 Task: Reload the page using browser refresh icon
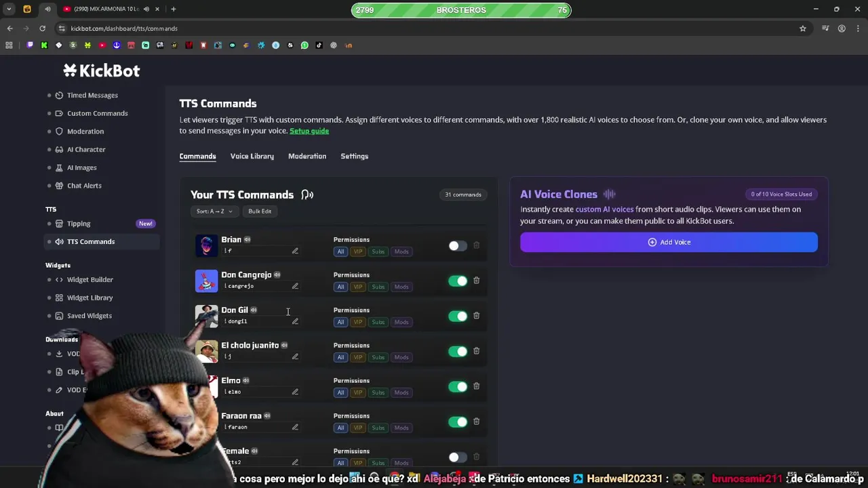(42, 28)
